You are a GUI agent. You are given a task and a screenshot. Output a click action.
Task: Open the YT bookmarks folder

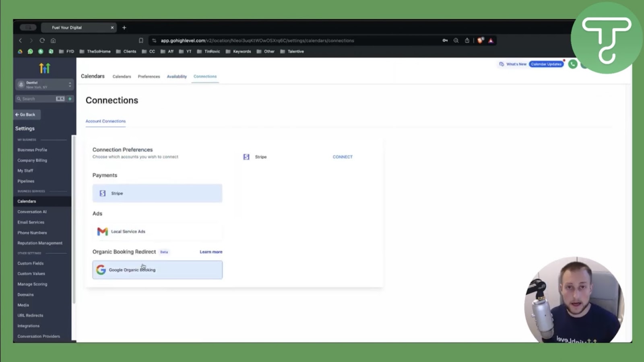pos(185,51)
